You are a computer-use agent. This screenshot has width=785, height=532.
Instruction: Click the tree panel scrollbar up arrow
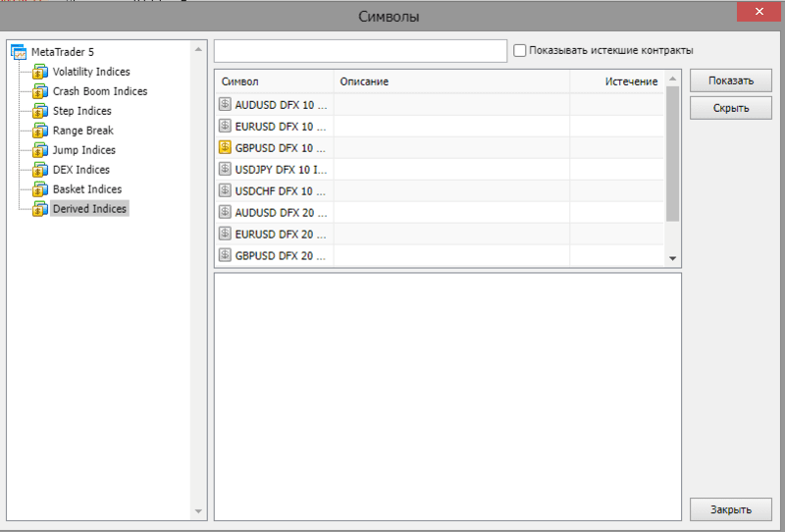198,49
